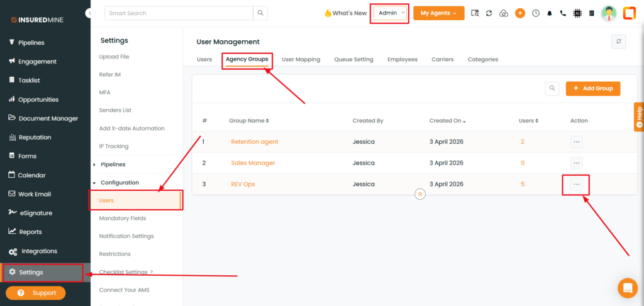Expand the My Agents dropdown

438,13
